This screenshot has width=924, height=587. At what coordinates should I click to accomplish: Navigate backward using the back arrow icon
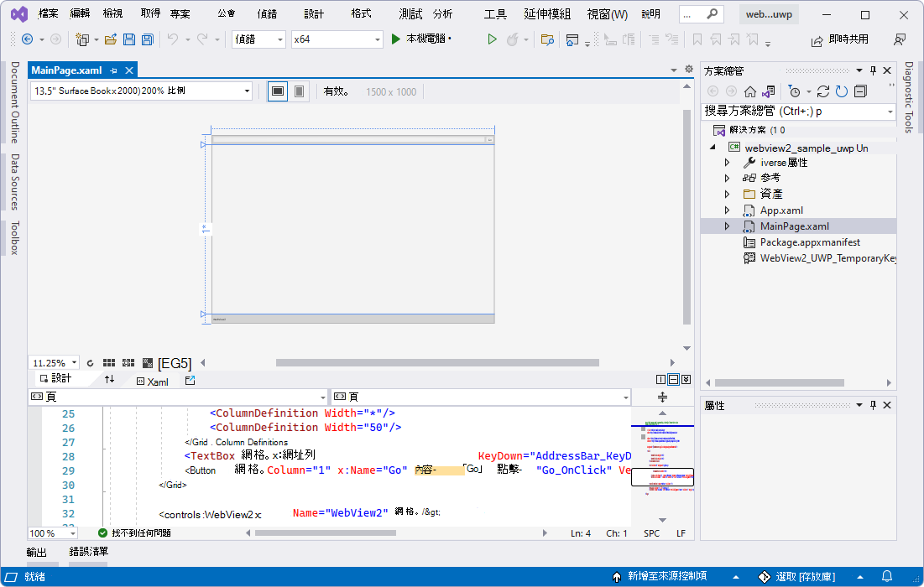click(28, 39)
